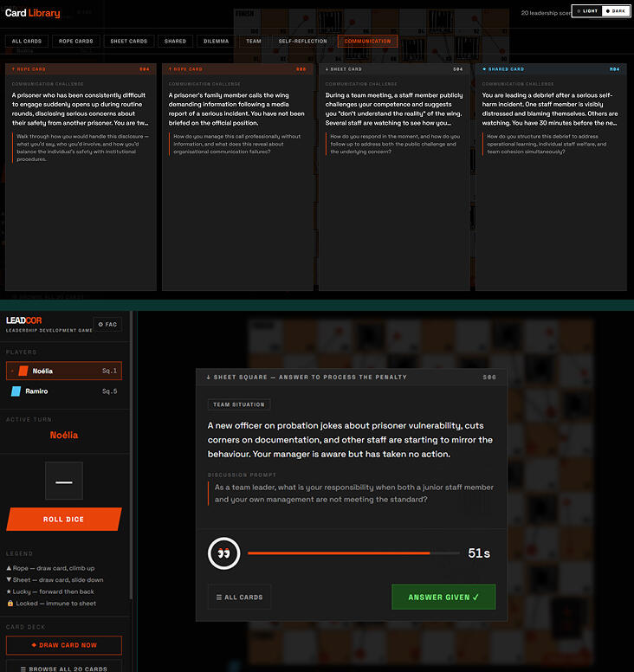This screenshot has height=672, width=634.
Task: Filter by DILEMMA cards
Action: coord(216,42)
